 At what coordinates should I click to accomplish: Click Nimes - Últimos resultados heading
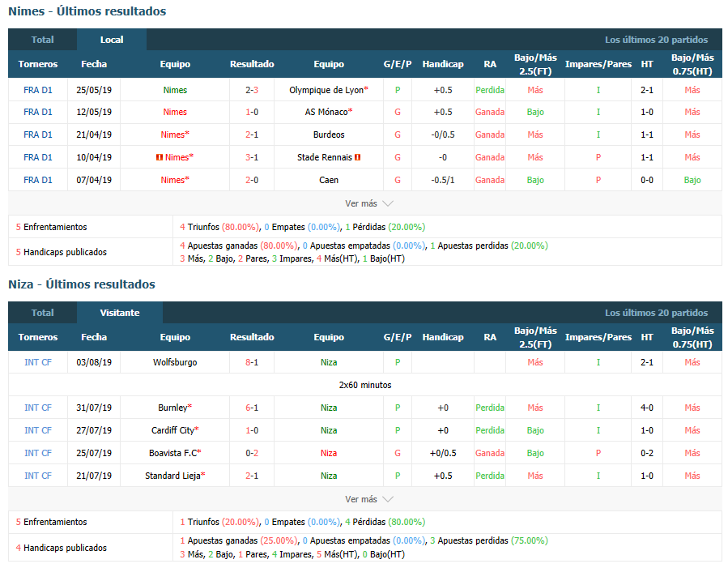[x=87, y=11]
